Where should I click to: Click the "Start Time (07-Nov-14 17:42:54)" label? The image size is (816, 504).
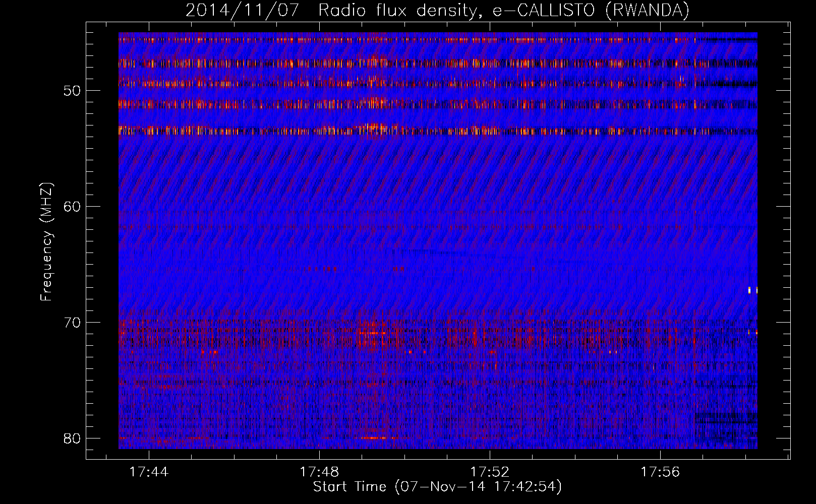click(x=437, y=487)
